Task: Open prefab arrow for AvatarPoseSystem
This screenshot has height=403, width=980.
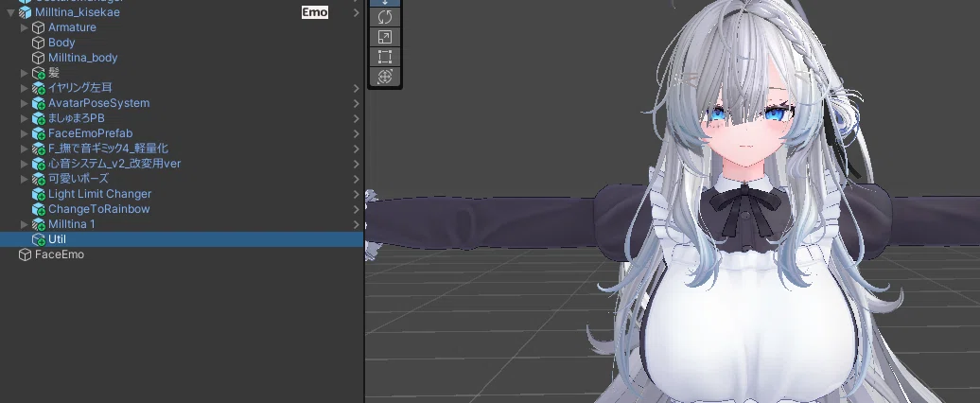Action: pyautogui.click(x=356, y=103)
